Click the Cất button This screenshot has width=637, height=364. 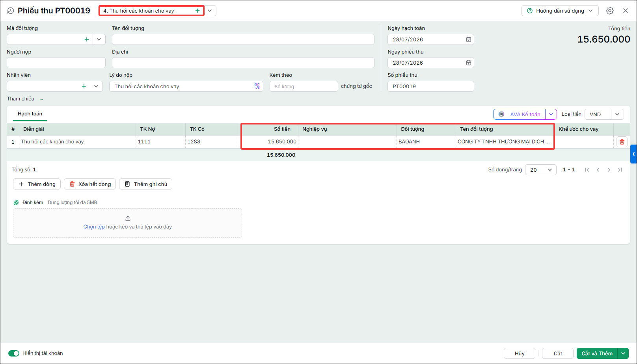pos(558,353)
